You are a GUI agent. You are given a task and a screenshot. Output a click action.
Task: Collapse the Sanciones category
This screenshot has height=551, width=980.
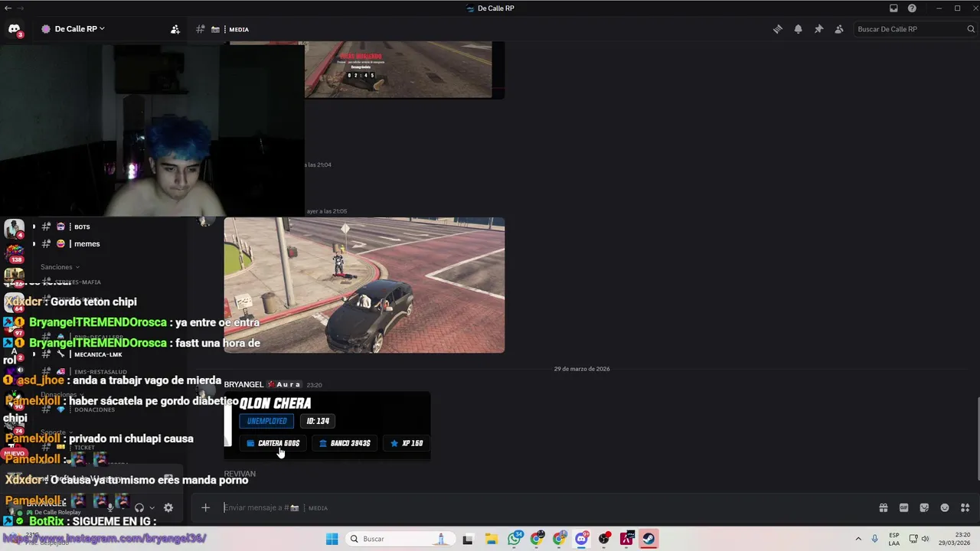pyautogui.click(x=60, y=267)
